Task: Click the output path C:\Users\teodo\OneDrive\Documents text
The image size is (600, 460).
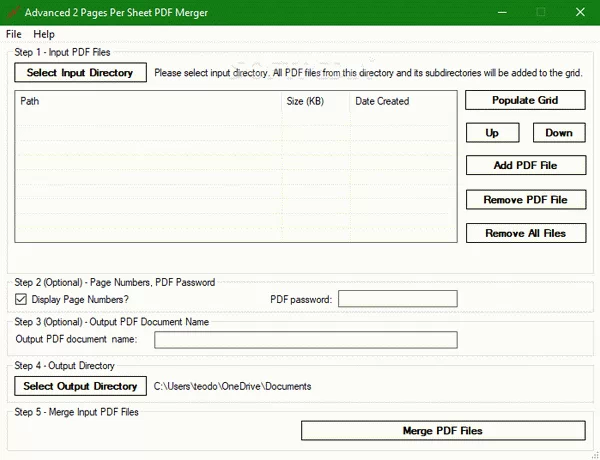Action: coord(232,386)
